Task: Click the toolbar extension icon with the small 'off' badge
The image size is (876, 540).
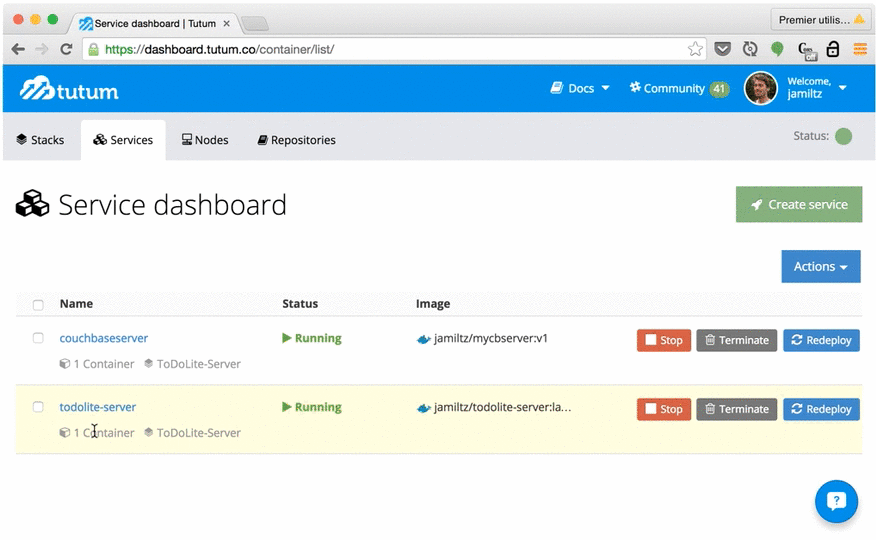Action: pyautogui.click(x=806, y=50)
